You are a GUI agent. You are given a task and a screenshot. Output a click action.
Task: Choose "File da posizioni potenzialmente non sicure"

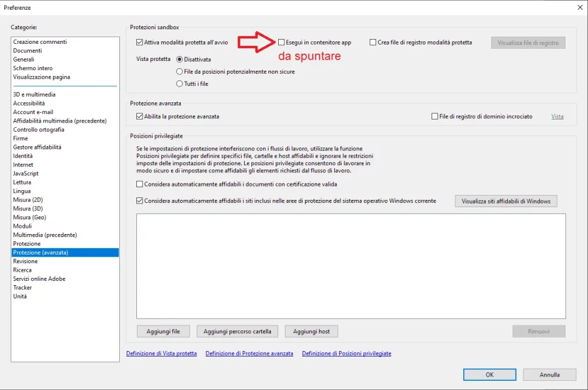tap(180, 71)
